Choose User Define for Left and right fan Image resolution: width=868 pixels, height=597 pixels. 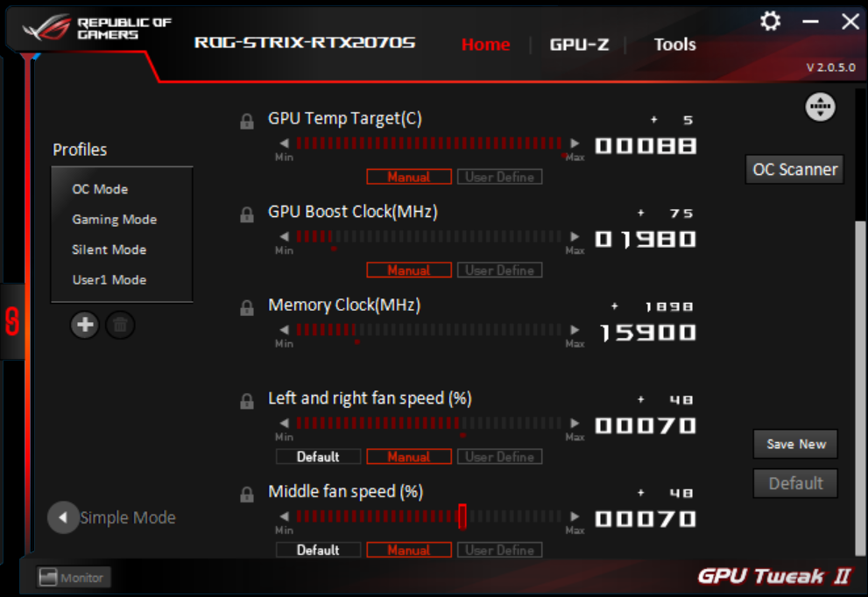(499, 456)
